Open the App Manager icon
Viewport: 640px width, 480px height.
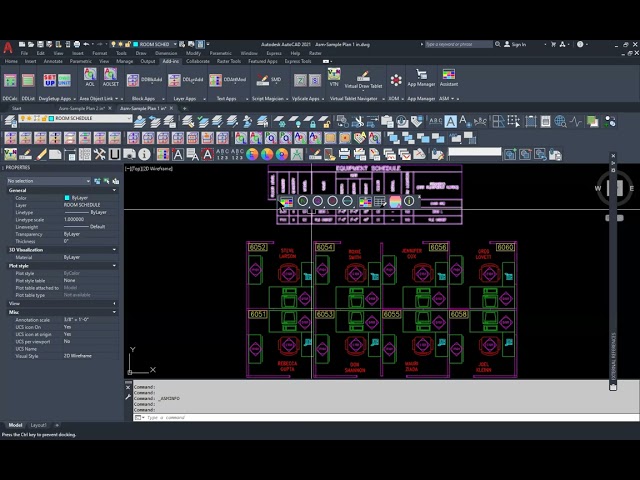click(421, 77)
